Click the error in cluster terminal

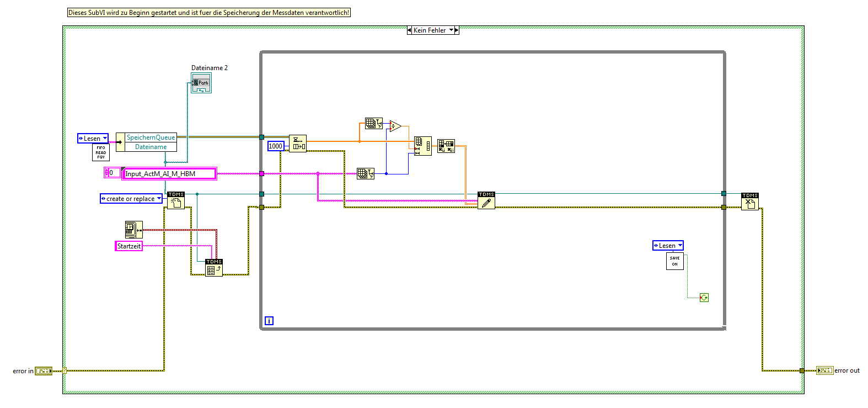point(44,371)
